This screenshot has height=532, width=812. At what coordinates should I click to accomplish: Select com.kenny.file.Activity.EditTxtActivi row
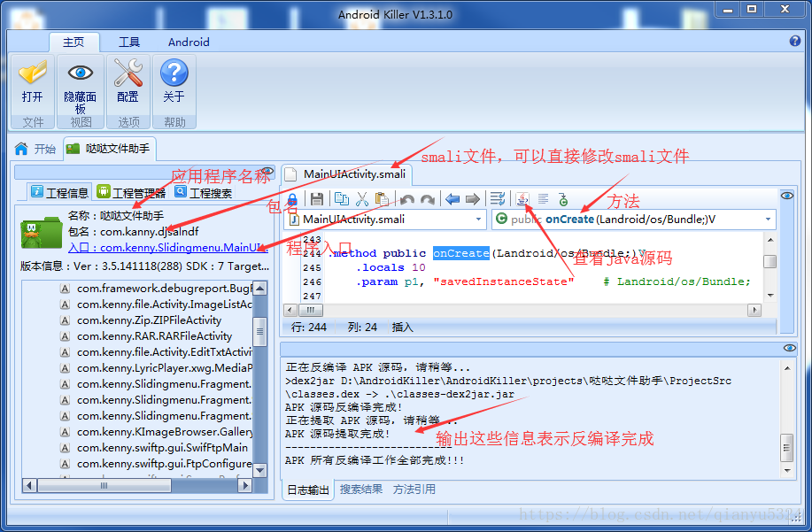pyautogui.click(x=155, y=352)
